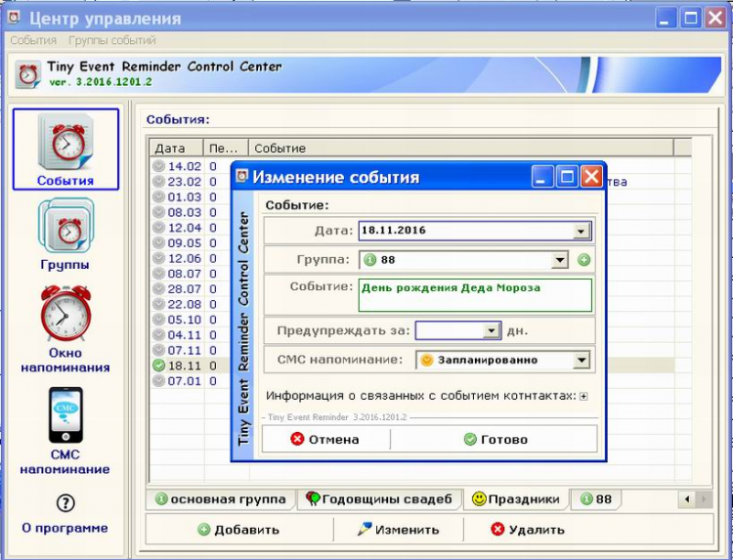The height and width of the screenshot is (560, 733).
Task: Select the 08.07 event row
Action: [x=191, y=274]
